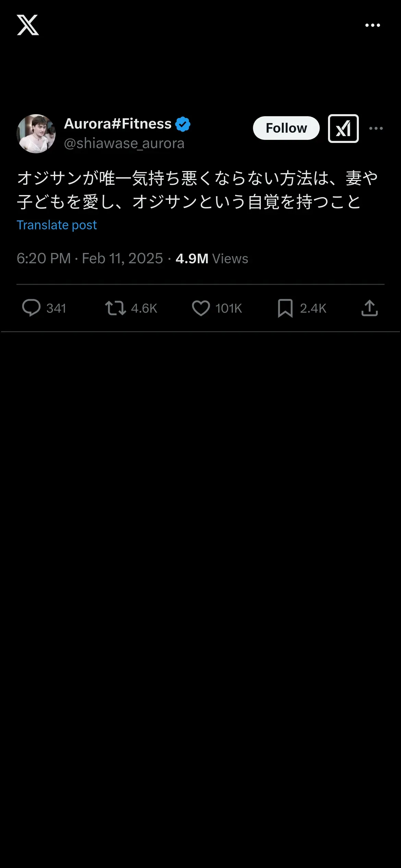Screen dimensions: 401x868
Task: Click the share upload icon
Action: click(369, 308)
